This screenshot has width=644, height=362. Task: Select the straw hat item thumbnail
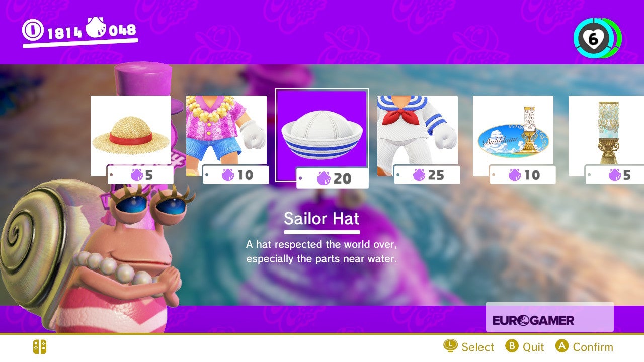(131, 136)
